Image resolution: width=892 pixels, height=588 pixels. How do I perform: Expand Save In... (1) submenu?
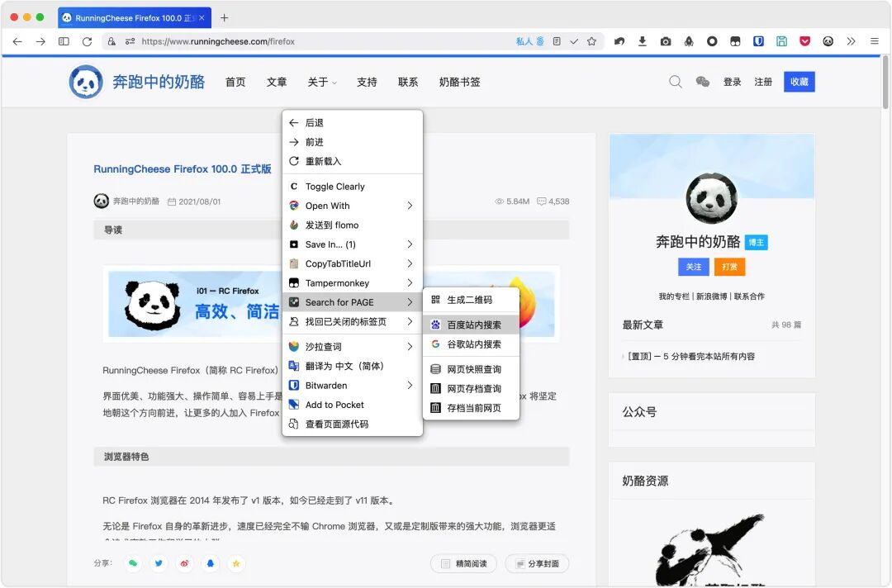pos(352,244)
